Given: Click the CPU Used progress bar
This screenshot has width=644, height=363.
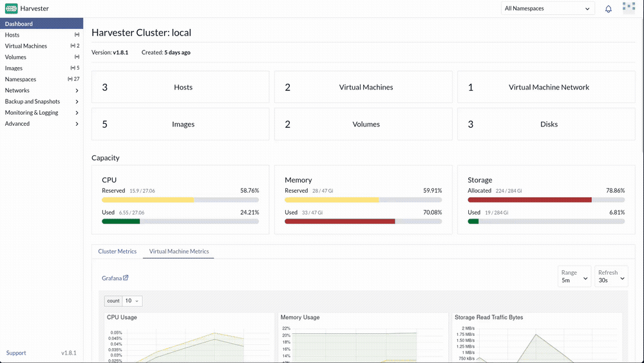Looking at the screenshot, I should tap(180, 221).
